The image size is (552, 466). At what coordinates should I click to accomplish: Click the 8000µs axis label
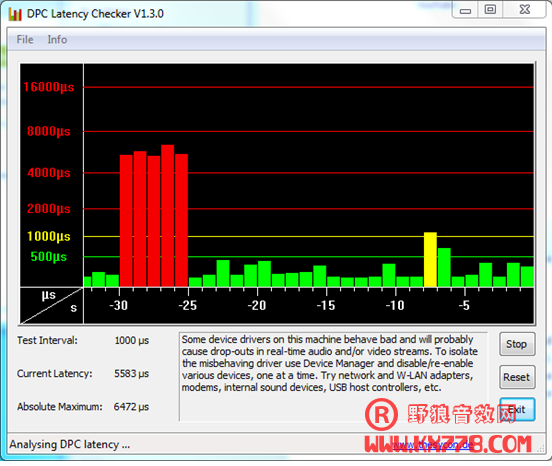(49, 131)
